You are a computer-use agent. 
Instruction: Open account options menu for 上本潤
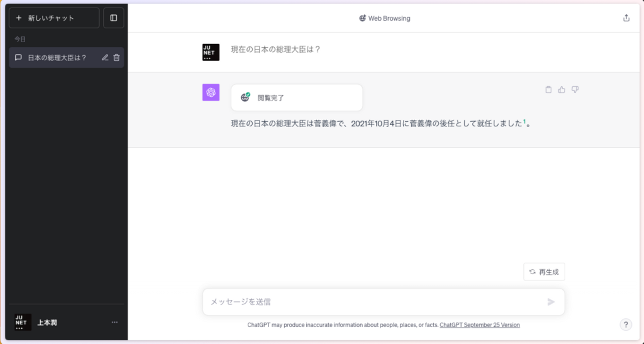click(x=114, y=322)
